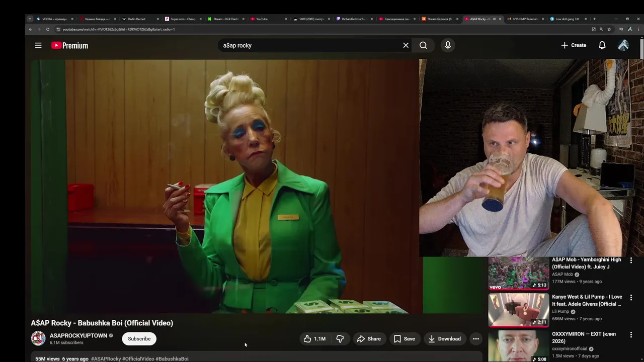Go to YouTube Premium home logo
This screenshot has width=644, height=362.
69,45
